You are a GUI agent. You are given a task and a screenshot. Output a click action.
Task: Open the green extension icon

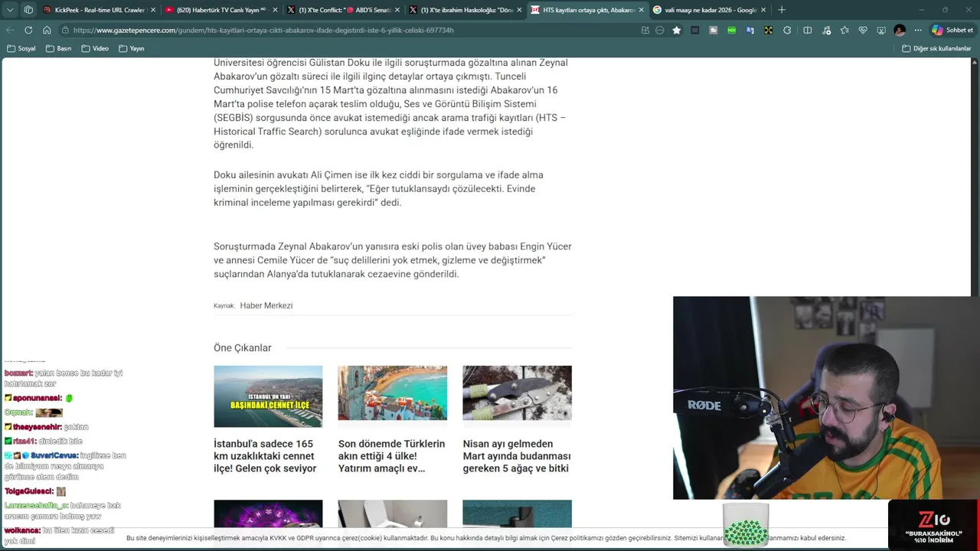click(732, 30)
